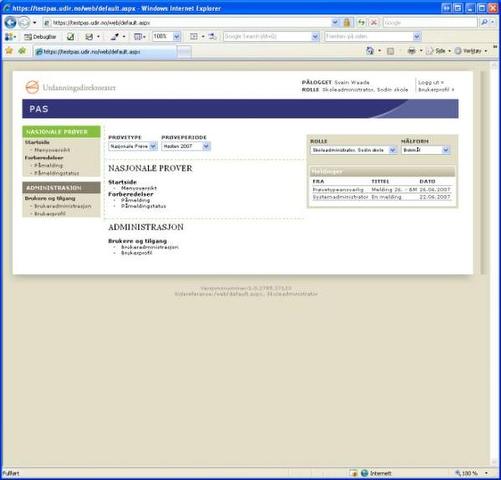Click the Favorites star icon

pyautogui.click(x=9, y=51)
